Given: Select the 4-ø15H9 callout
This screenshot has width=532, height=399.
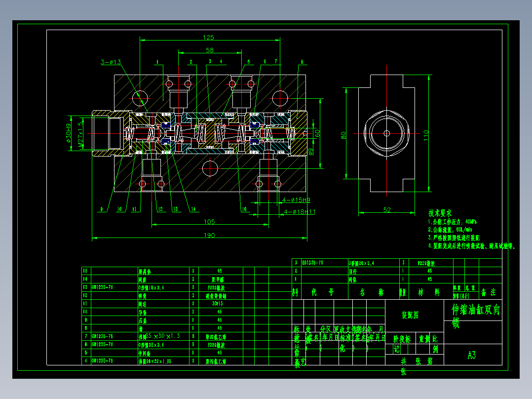Looking at the screenshot, I should tap(296, 199).
